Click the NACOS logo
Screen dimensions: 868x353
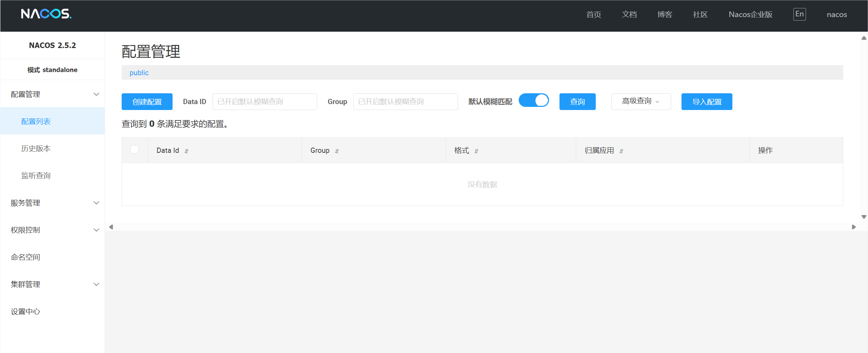click(x=46, y=14)
